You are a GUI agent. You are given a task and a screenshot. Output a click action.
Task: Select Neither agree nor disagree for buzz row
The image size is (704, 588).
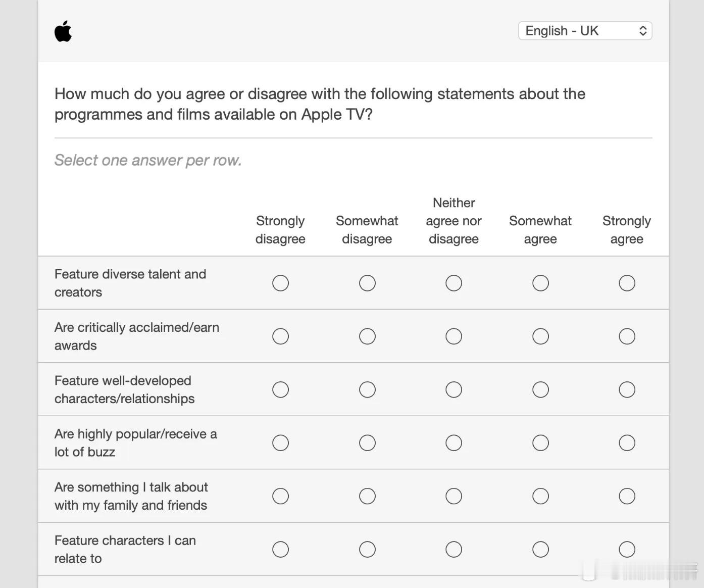pos(454,443)
